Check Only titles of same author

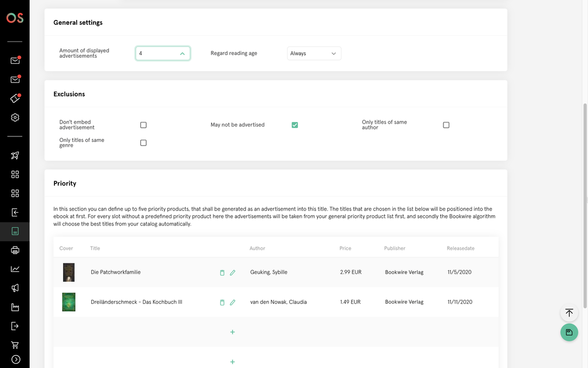tap(446, 125)
